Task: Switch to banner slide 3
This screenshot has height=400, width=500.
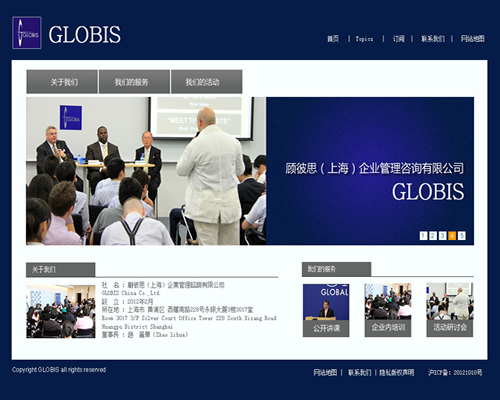Action: 442,236
